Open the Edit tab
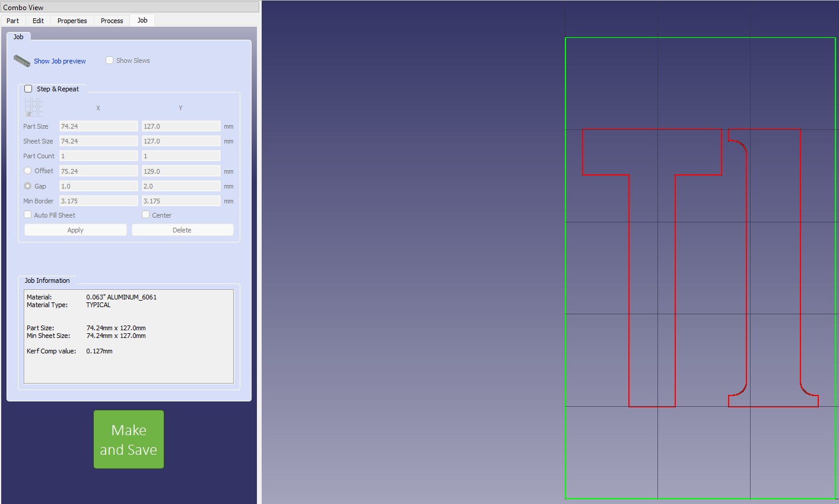The width and height of the screenshot is (839, 504). [x=38, y=21]
